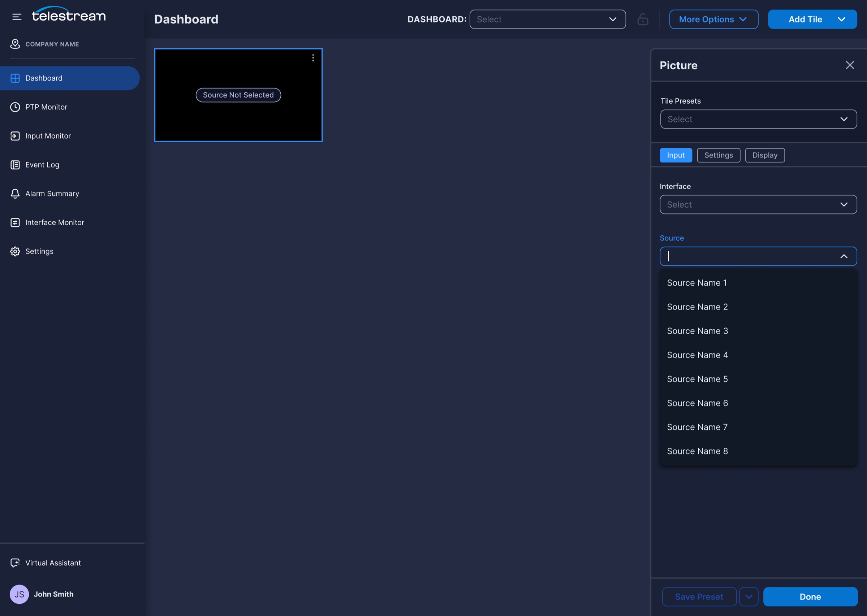Select Source Name 2
This screenshot has height=616, width=867.
point(758,307)
